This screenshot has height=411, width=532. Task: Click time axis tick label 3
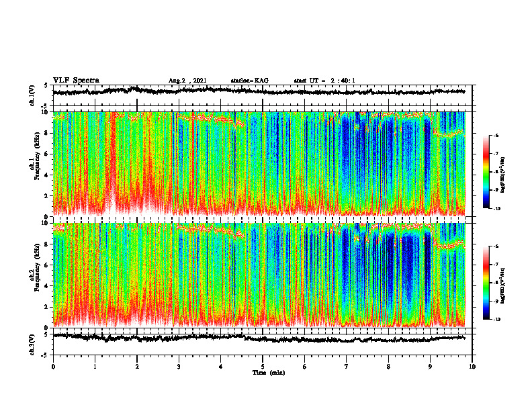179,367
